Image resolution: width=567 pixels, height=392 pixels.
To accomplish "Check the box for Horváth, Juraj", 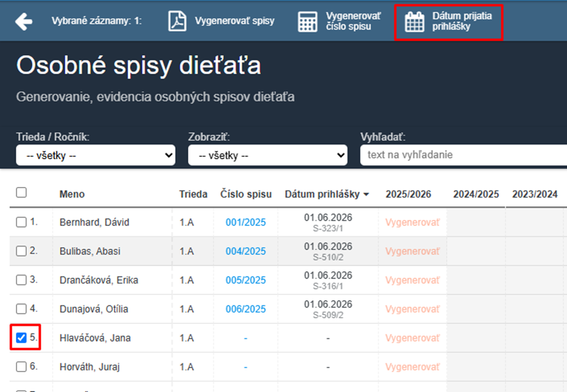I will tap(22, 367).
